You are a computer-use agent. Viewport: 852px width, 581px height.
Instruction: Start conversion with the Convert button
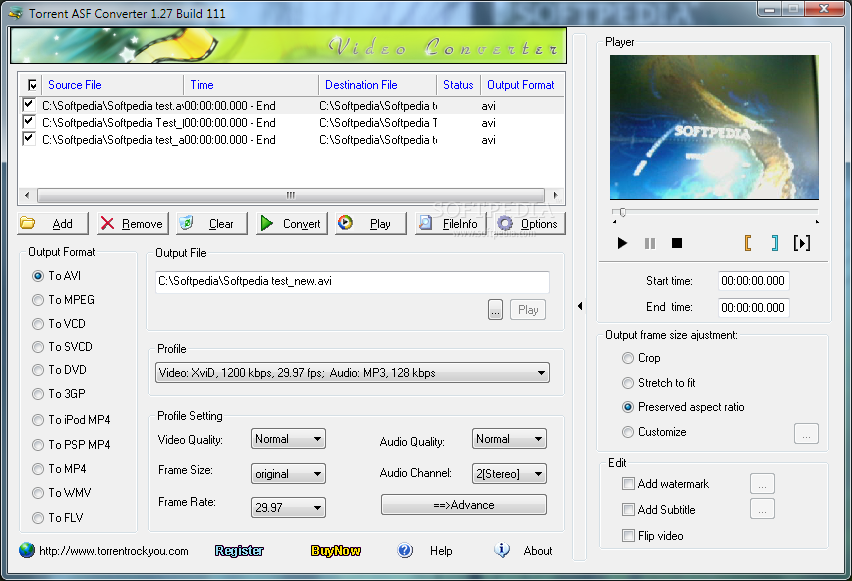click(x=292, y=223)
